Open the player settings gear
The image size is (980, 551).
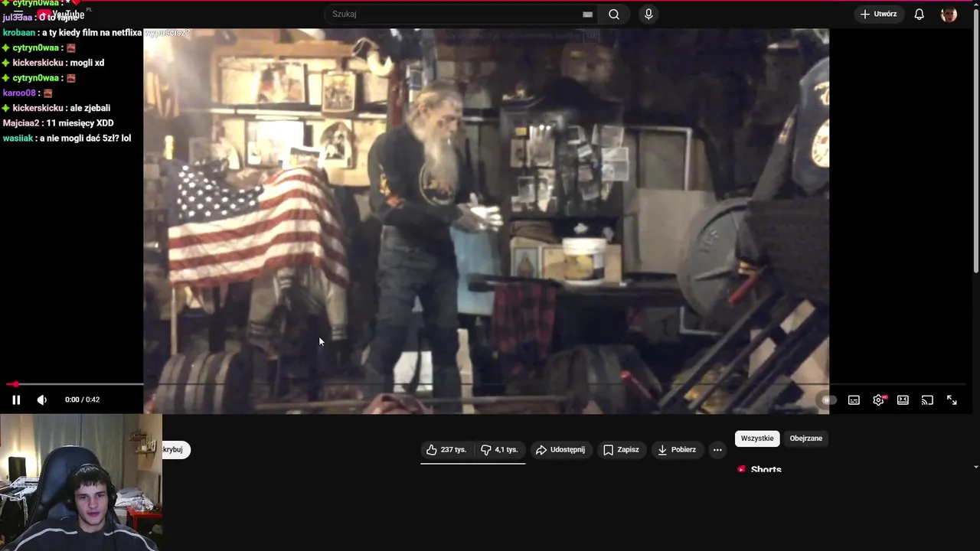(x=879, y=399)
